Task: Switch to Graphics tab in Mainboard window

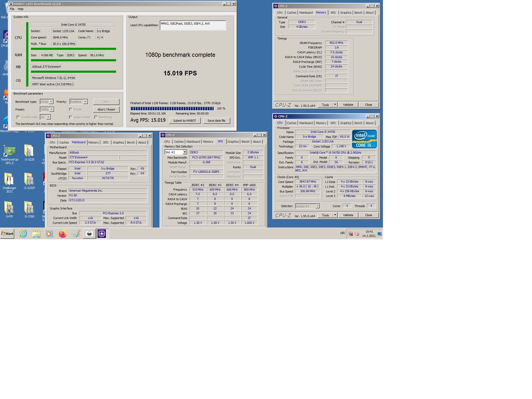Action: (x=118, y=142)
